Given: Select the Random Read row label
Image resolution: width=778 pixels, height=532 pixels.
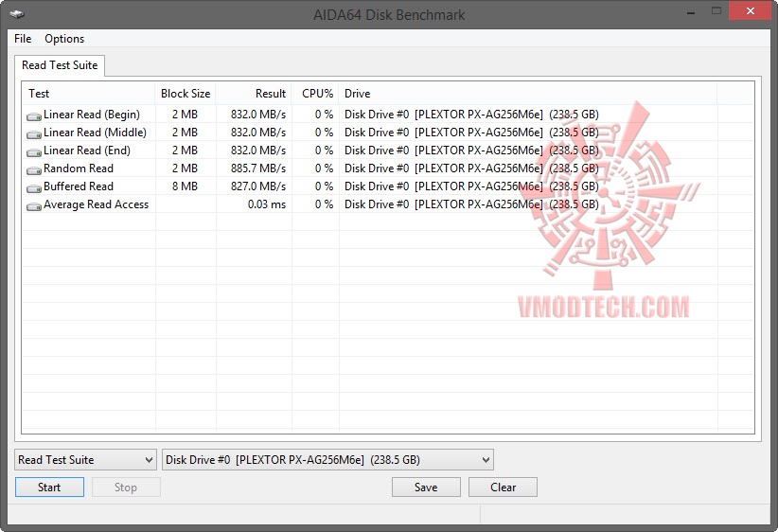Looking at the screenshot, I should click(79, 168).
